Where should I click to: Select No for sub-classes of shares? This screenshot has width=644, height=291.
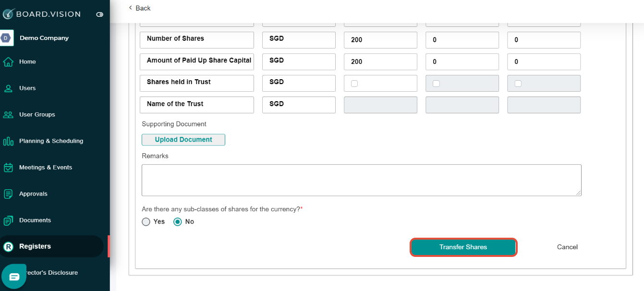tap(178, 222)
